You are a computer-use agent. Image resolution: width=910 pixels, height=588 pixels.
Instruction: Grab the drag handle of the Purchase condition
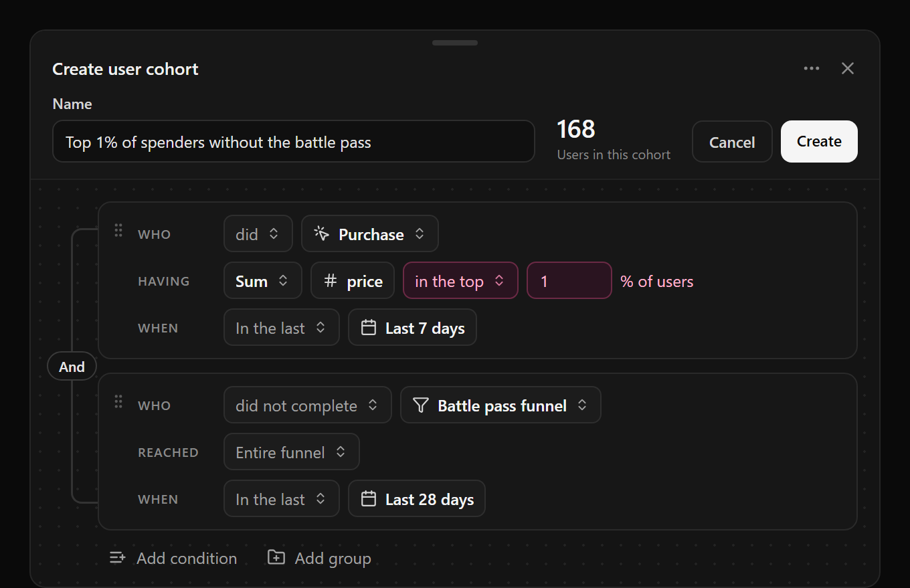118,231
